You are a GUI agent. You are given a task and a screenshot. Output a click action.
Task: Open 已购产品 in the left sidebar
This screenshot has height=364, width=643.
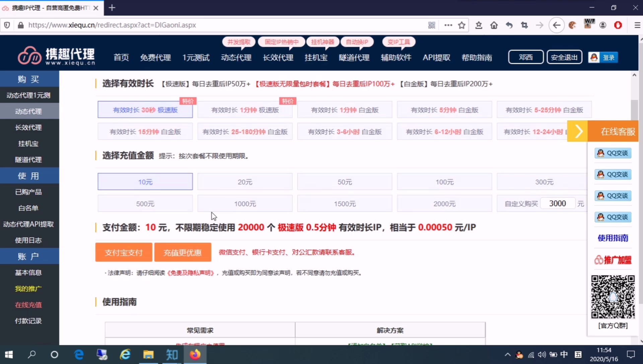pos(28,192)
